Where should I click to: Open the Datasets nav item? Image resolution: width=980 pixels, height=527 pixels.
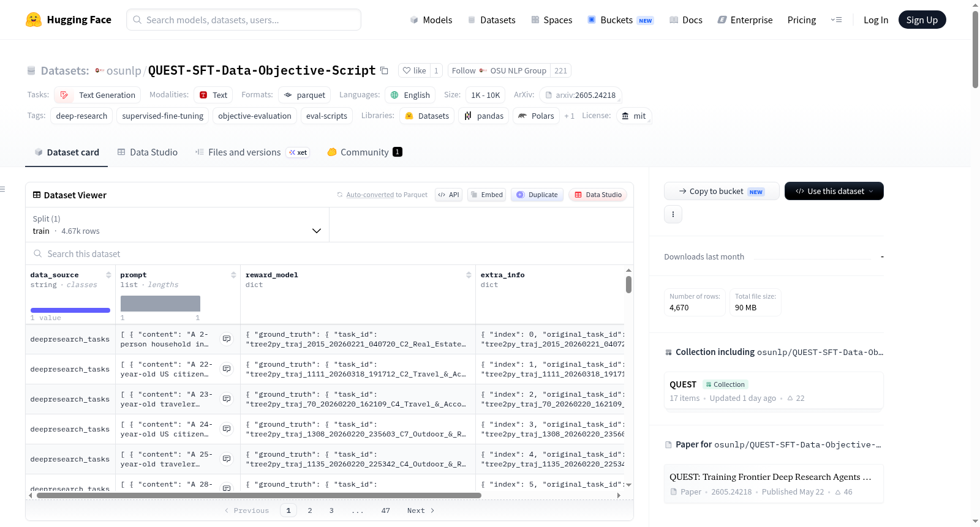tap(492, 20)
